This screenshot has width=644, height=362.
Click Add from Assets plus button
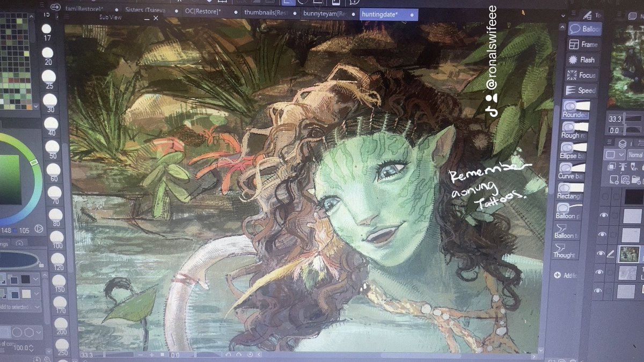tap(557, 275)
